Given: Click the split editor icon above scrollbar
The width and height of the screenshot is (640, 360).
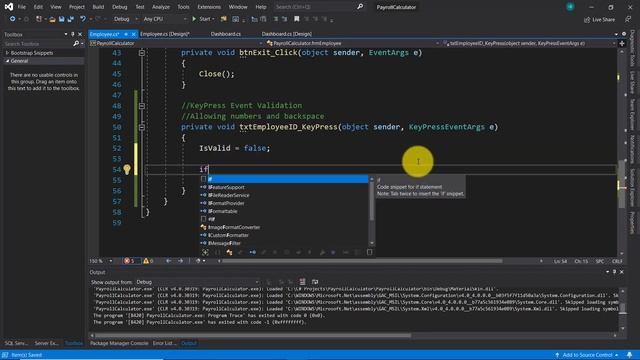Looking at the screenshot, I should click(622, 43).
